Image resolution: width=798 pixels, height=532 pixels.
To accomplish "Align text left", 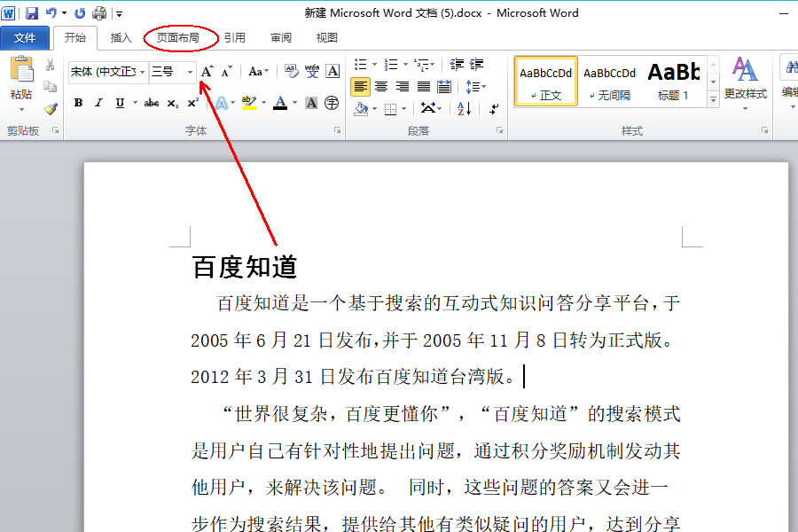I will pyautogui.click(x=360, y=87).
